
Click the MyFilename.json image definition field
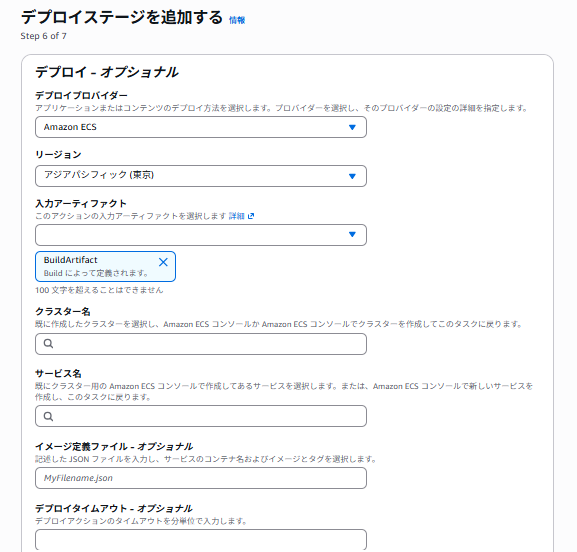(x=201, y=478)
